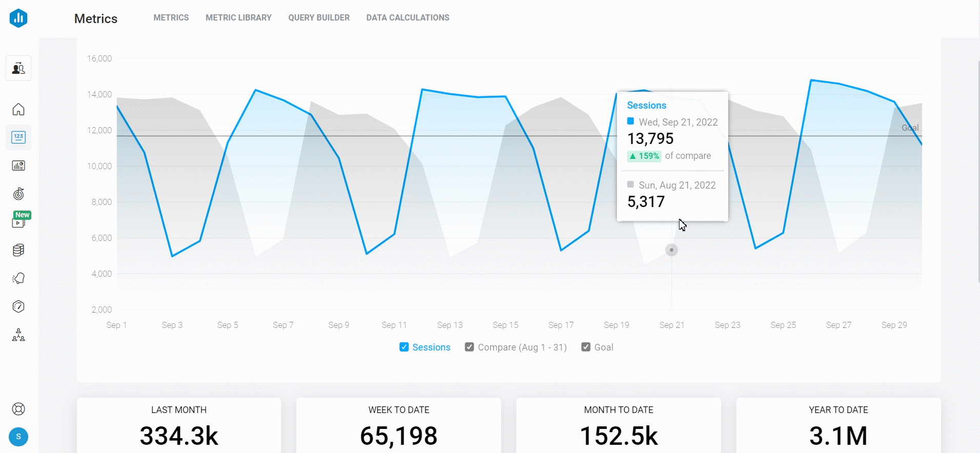Open the dashboards chart icon in sidebar

coord(18,166)
